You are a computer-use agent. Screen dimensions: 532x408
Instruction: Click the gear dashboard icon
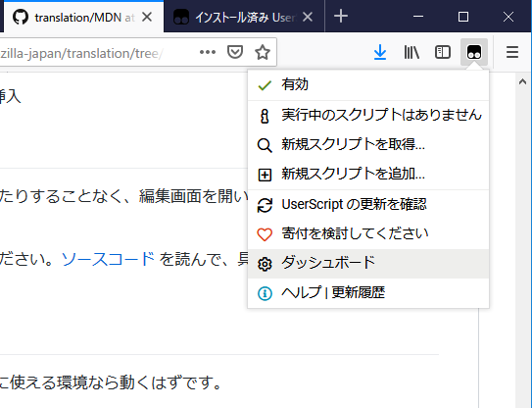coord(265,264)
